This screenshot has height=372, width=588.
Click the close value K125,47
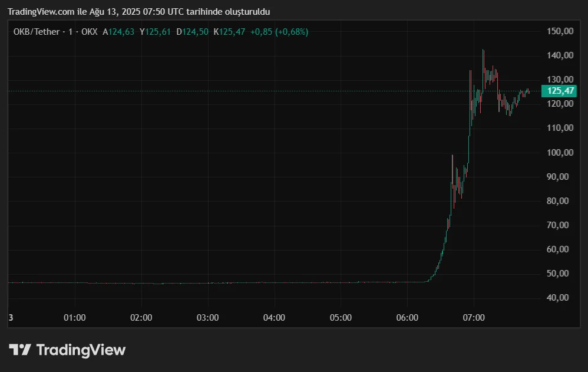coord(229,32)
